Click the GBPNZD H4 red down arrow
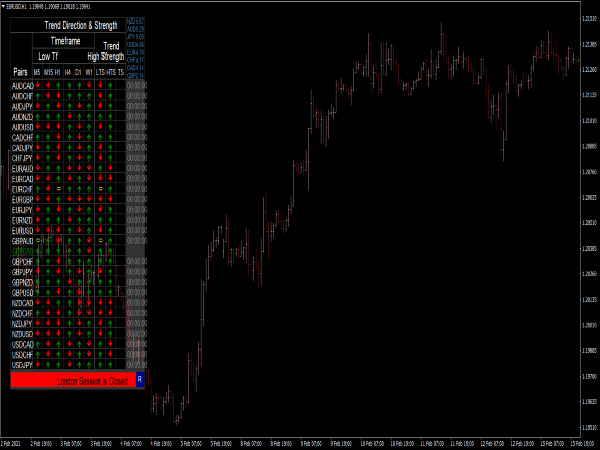Screen dimensions: 600x450 click(x=70, y=282)
